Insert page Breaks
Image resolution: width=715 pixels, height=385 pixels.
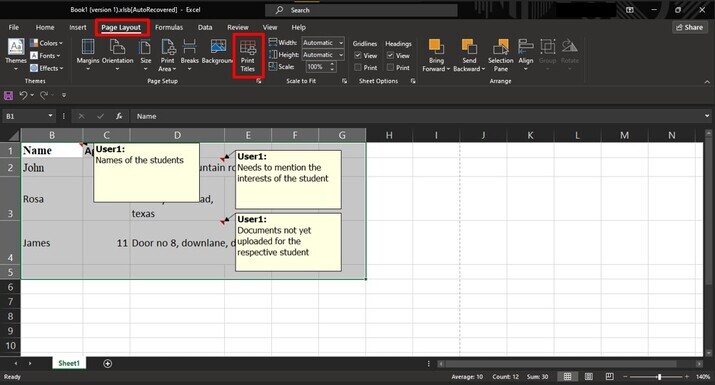189,55
